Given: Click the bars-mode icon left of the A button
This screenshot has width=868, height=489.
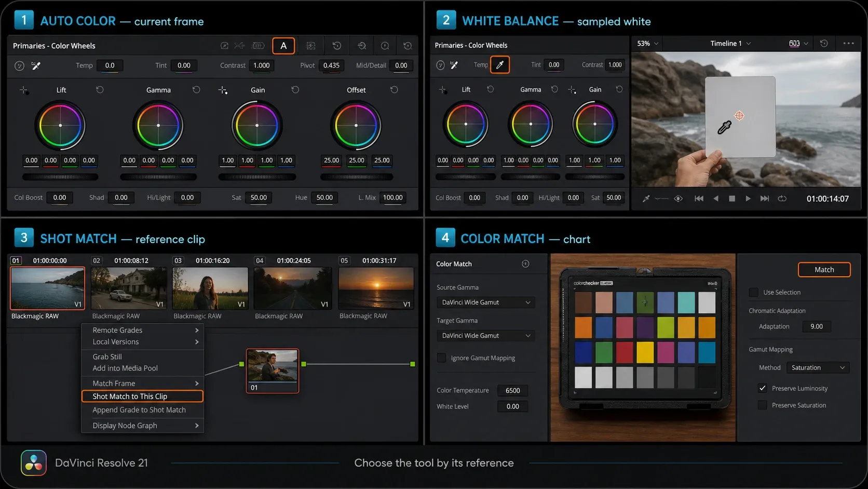Looking at the screenshot, I should [259, 46].
